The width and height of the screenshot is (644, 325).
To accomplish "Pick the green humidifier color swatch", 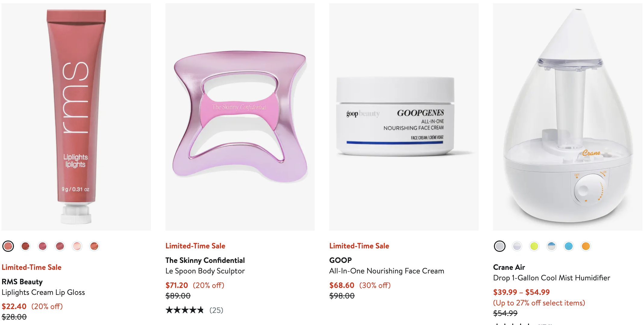I will click(x=534, y=246).
